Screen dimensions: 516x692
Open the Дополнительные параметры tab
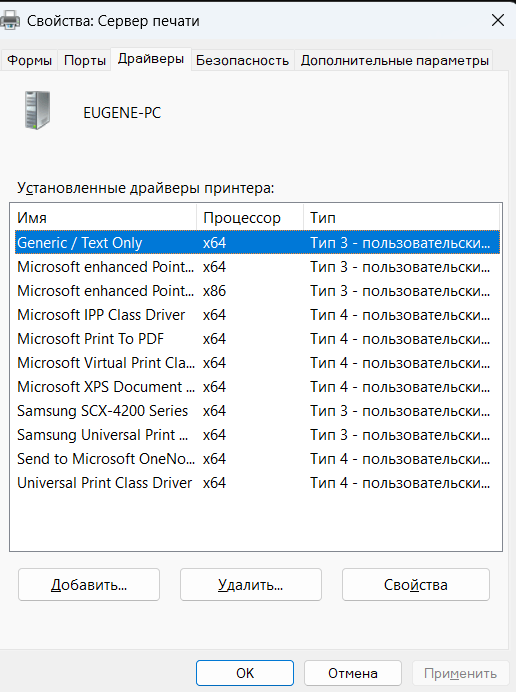[395, 60]
